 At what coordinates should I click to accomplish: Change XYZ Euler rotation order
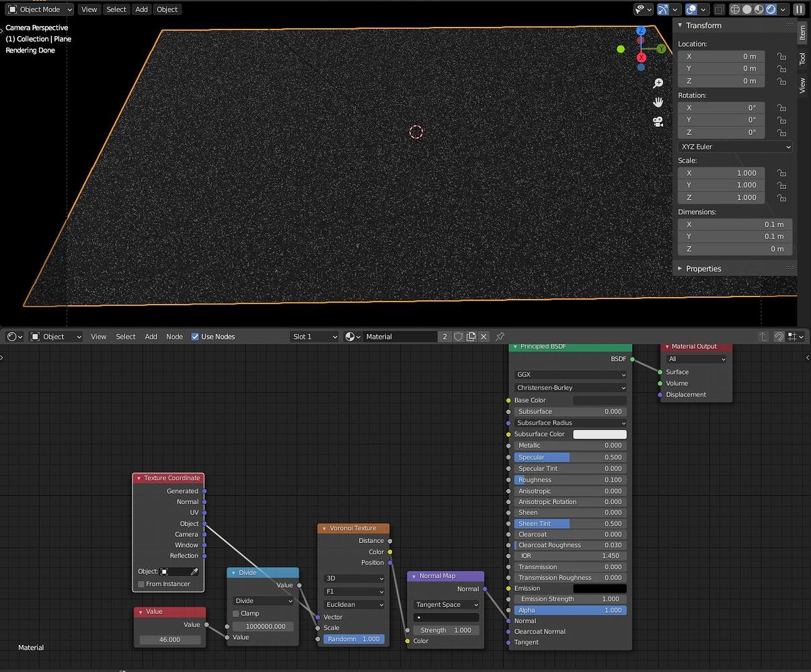734,146
